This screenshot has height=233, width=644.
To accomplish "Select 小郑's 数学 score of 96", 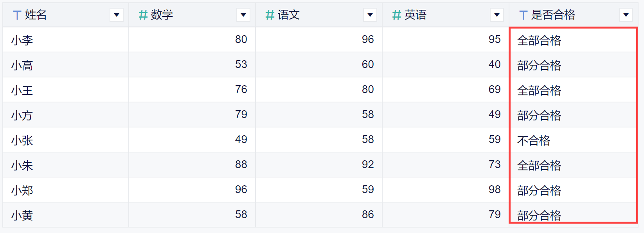I will [x=241, y=190].
